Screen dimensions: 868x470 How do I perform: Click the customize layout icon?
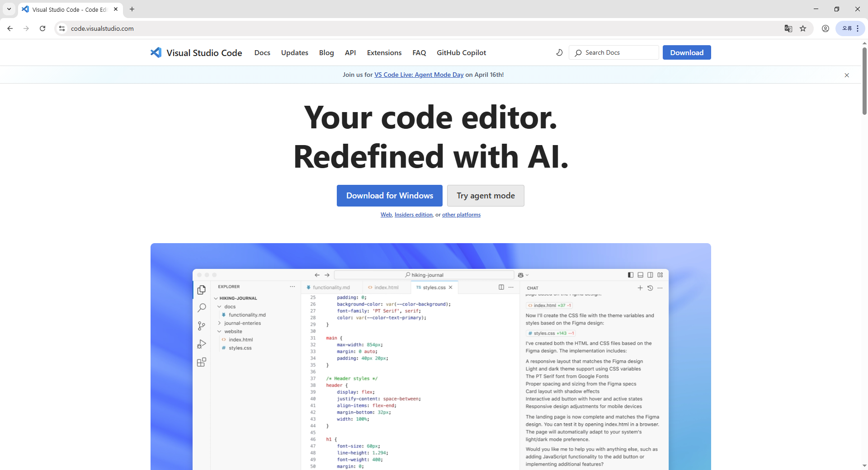pos(660,275)
